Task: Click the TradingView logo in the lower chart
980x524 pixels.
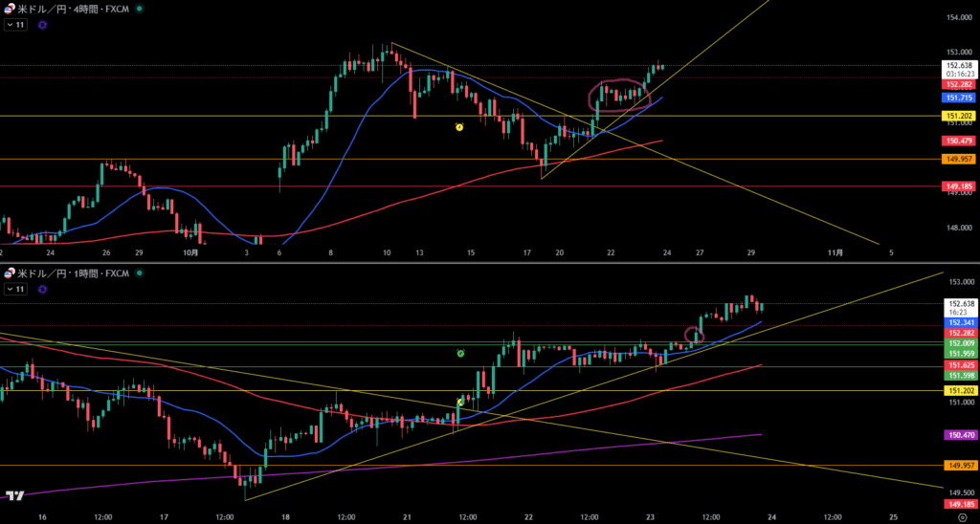Action: (x=14, y=495)
